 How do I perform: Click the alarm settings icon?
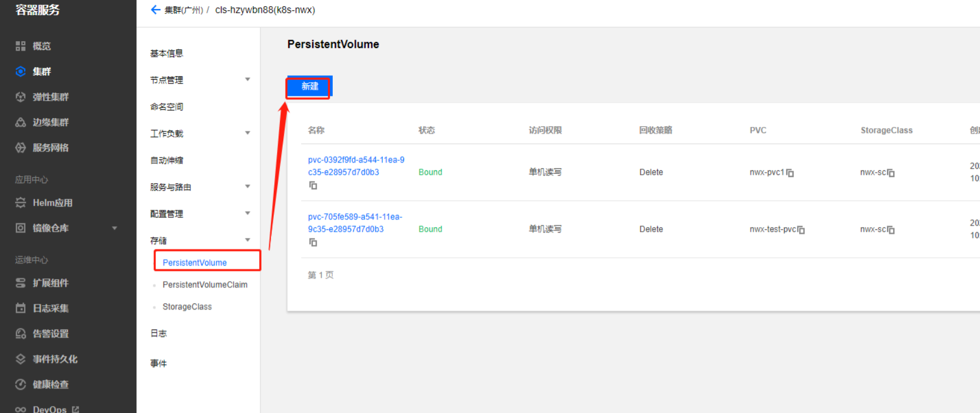click(21, 333)
